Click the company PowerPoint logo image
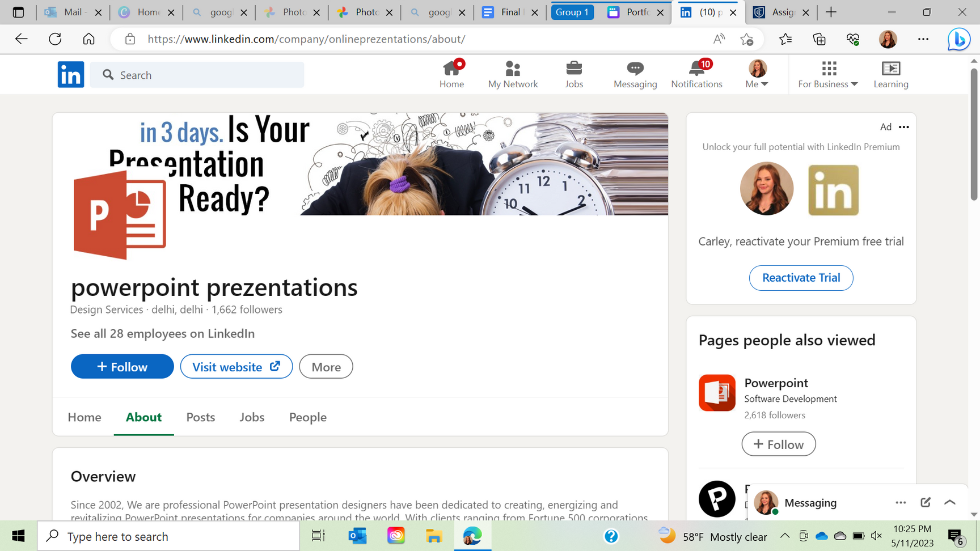Viewport: 980px width, 551px height. 120,214
